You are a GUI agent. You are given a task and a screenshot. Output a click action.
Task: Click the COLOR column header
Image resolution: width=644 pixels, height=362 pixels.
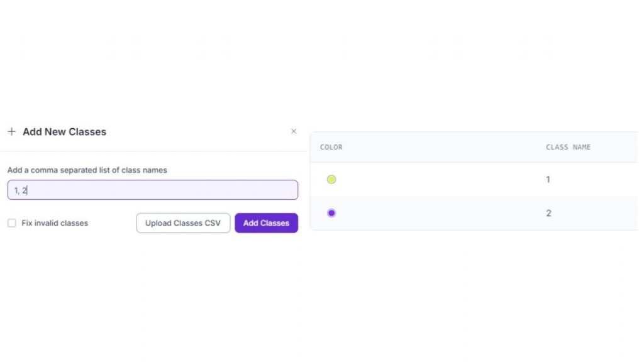point(331,147)
